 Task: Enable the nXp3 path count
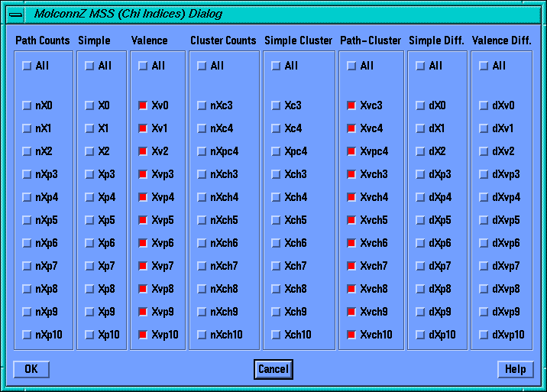(28, 174)
